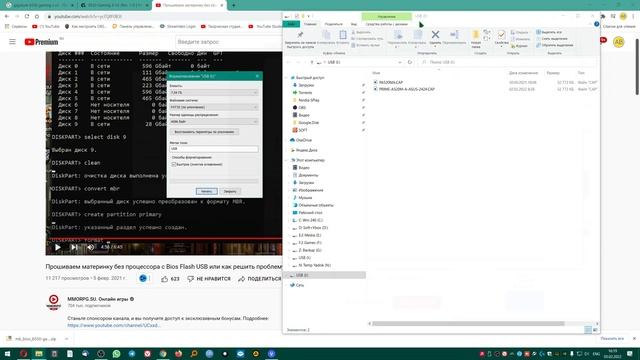
Task: Open a new Chrome tab
Action: [x=233, y=5]
